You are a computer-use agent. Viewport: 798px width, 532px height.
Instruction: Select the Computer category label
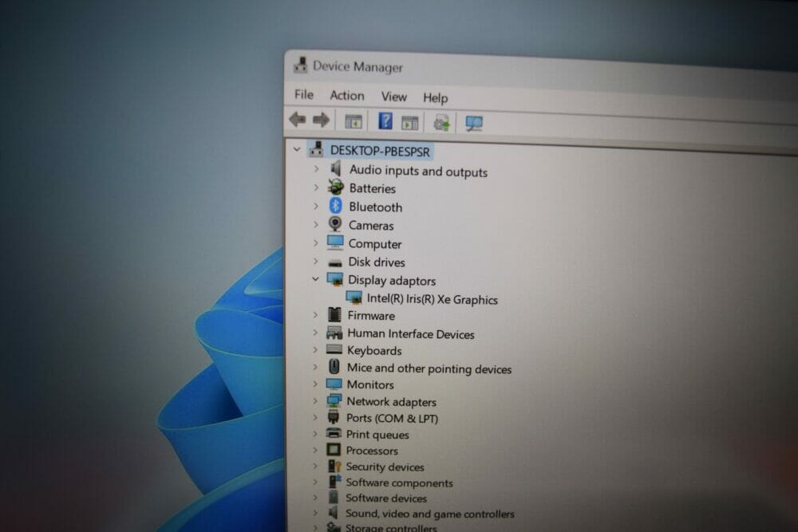click(x=375, y=244)
